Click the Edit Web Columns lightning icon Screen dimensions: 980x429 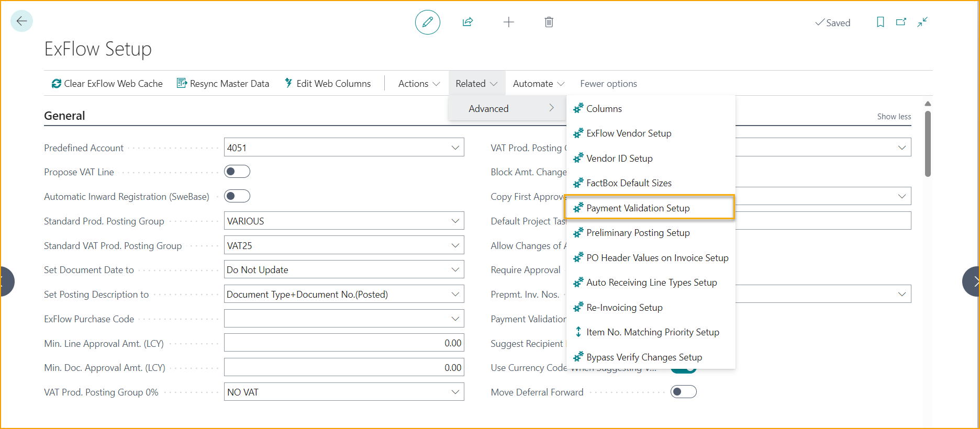tap(288, 83)
